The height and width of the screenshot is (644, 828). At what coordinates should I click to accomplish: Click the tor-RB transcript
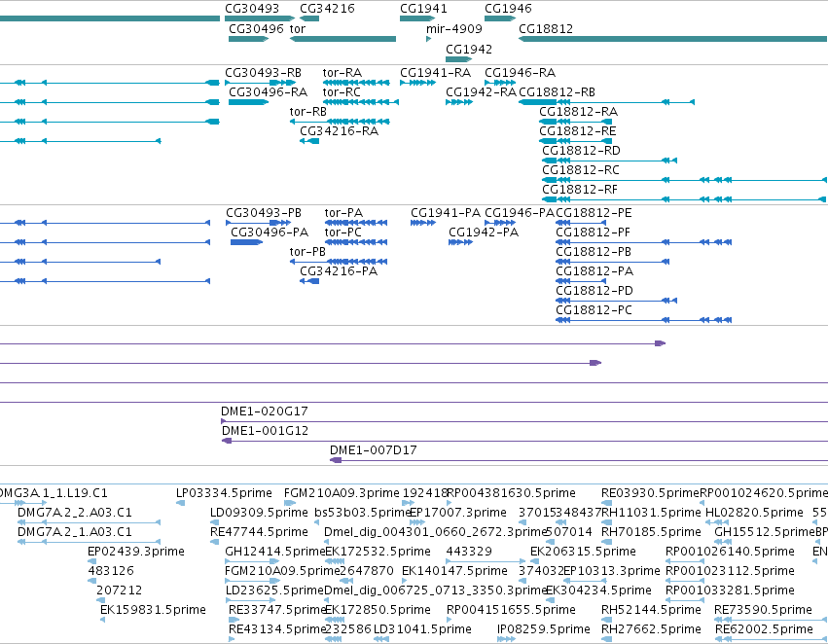tap(340, 122)
